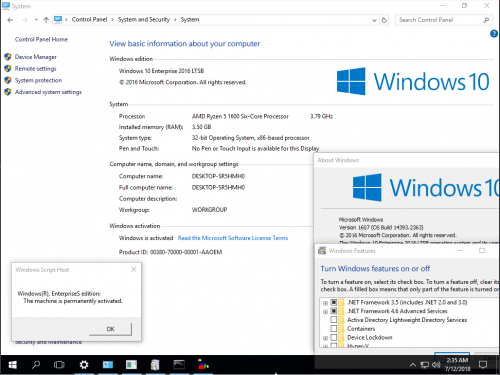Open Help via the blue question icon
This screenshot has width=500, height=375.
coord(494,33)
